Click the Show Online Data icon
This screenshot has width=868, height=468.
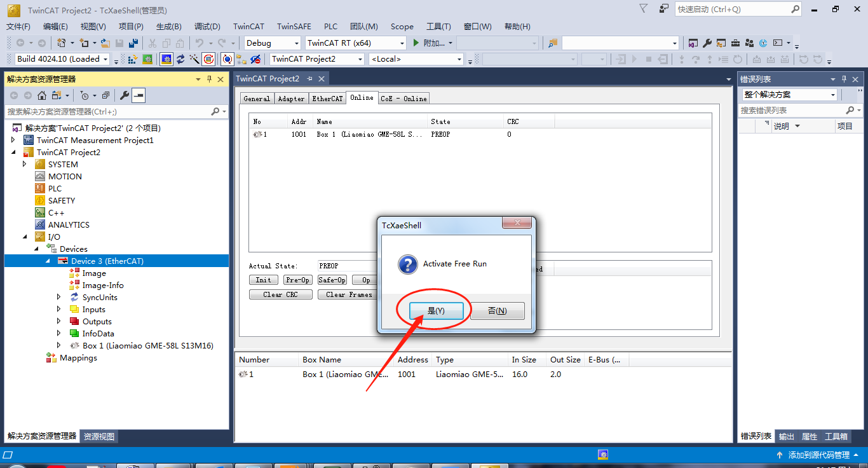pyautogui.click(x=227, y=59)
